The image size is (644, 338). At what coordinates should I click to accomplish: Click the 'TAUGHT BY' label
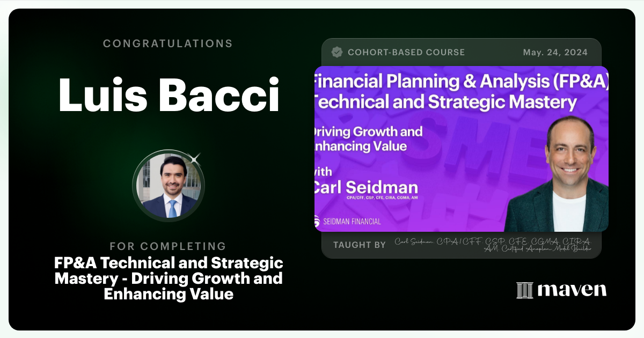tap(359, 245)
